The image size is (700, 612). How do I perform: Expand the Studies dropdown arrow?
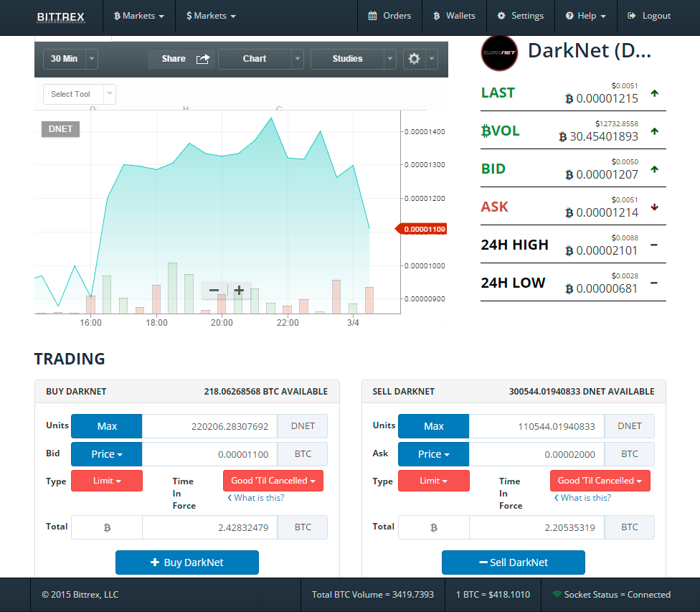[390, 59]
